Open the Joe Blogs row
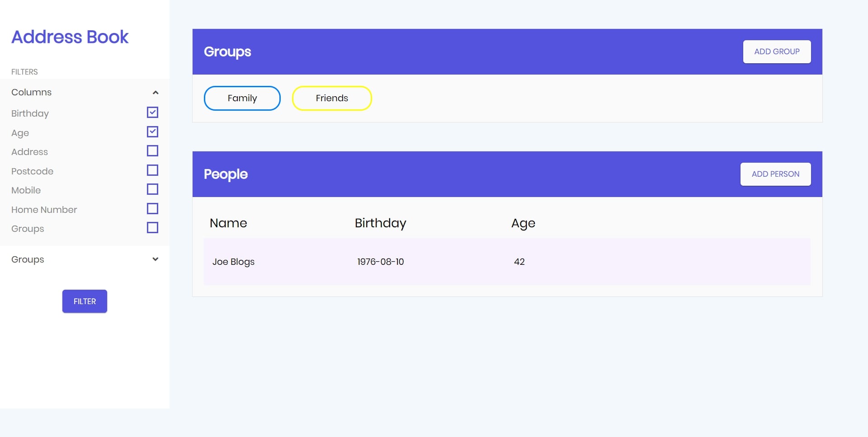 click(233, 262)
